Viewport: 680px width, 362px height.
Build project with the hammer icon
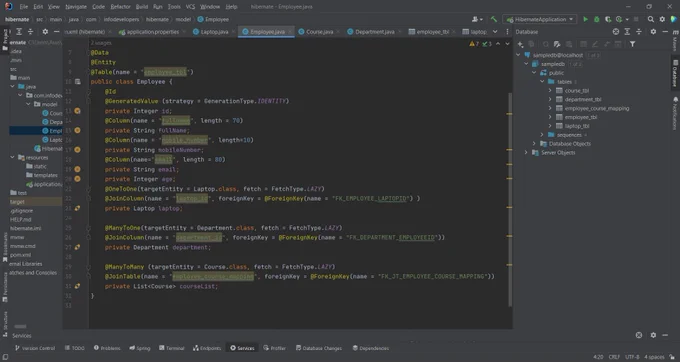pyautogui.click(x=494, y=19)
